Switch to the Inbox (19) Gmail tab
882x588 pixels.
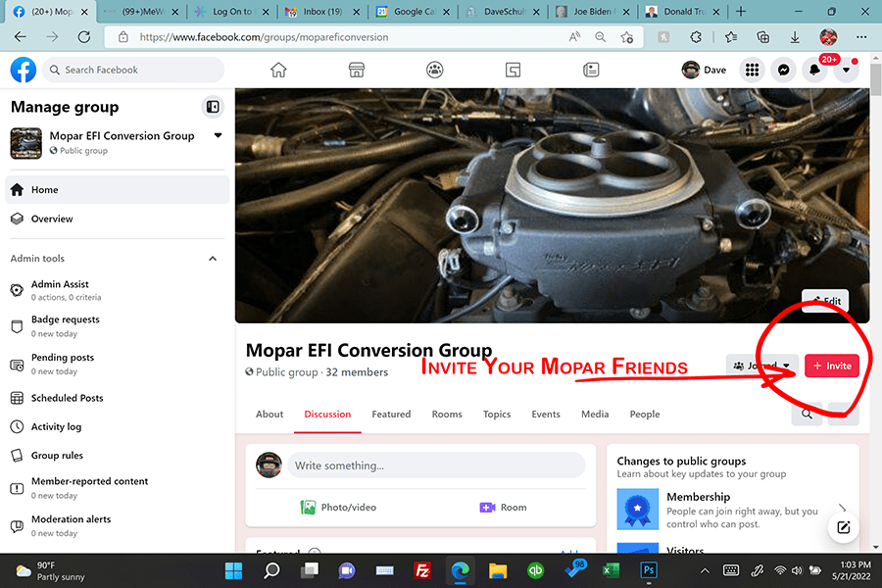tap(322, 11)
